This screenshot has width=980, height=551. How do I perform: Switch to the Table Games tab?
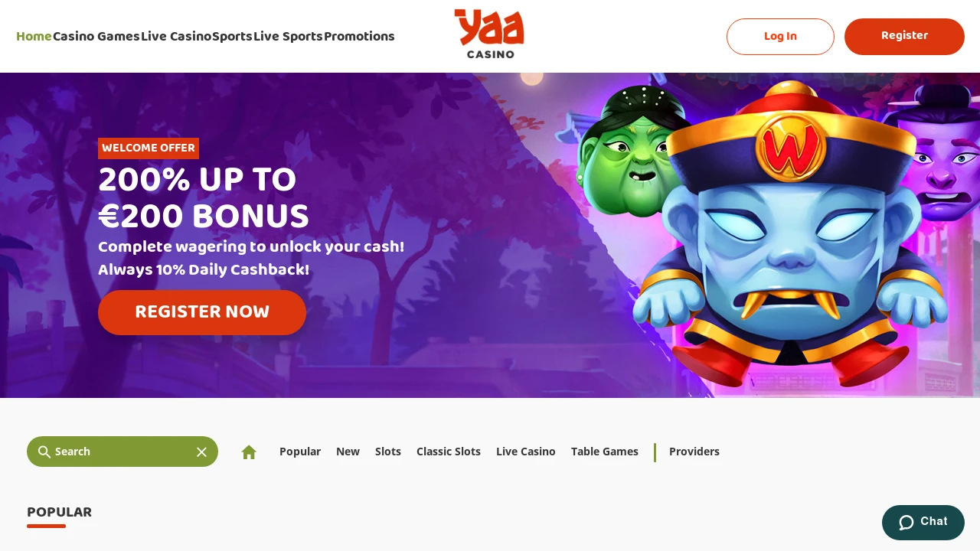[x=605, y=452]
